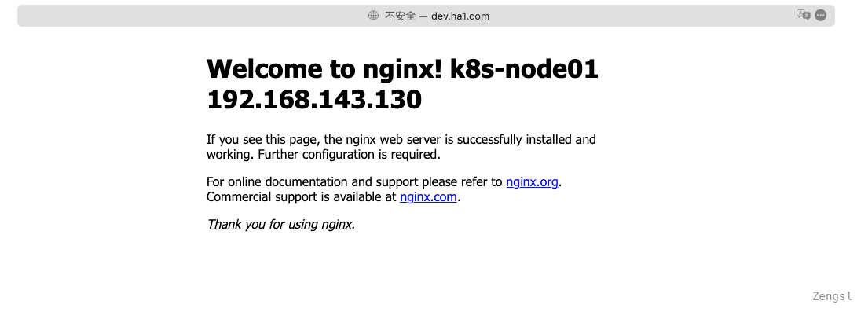This screenshot has width=868, height=319.
Task: Click the italic "Thank you for using nginx." line
Action: (x=280, y=224)
